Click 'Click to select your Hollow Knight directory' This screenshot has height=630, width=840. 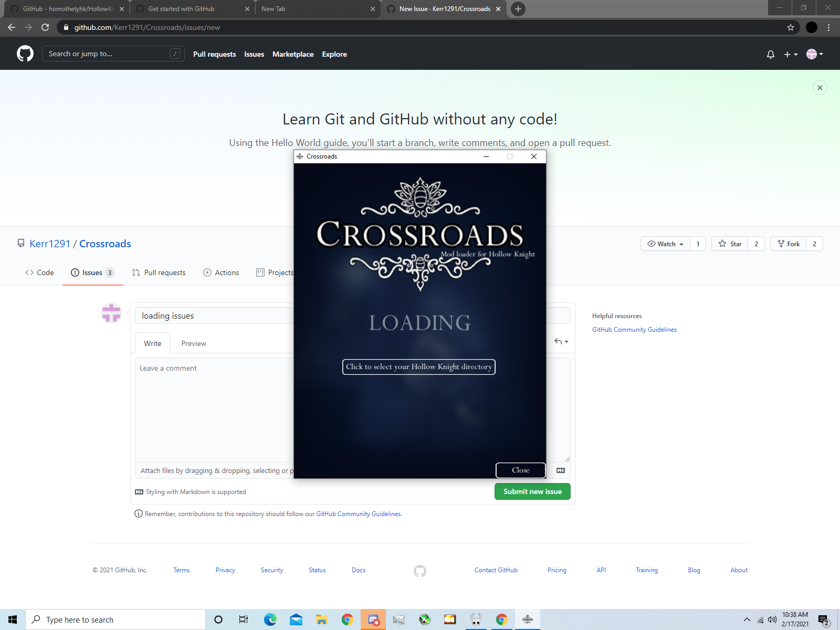click(419, 366)
